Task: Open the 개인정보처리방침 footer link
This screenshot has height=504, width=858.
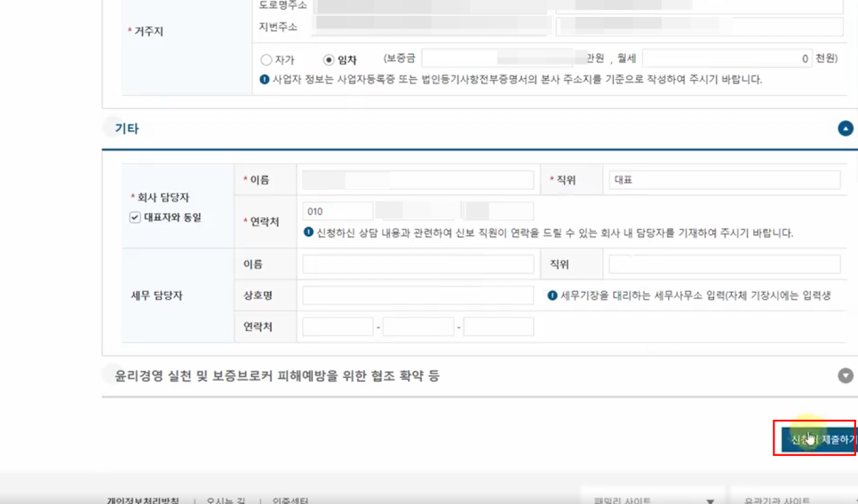Action: [143, 500]
